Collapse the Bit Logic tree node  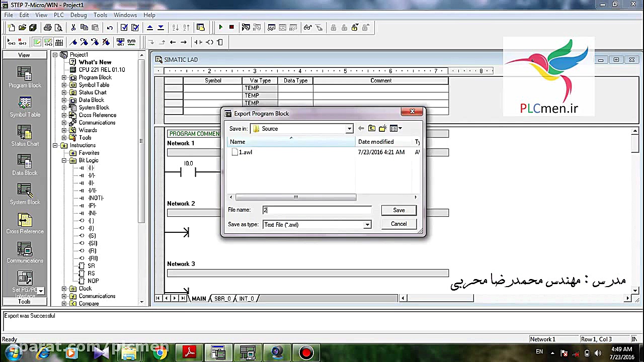click(x=64, y=160)
